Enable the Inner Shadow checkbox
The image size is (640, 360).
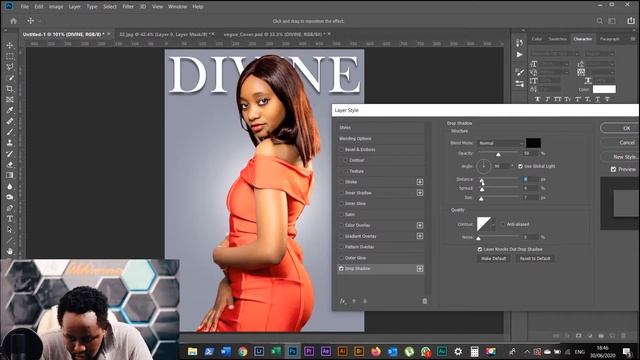[341, 193]
